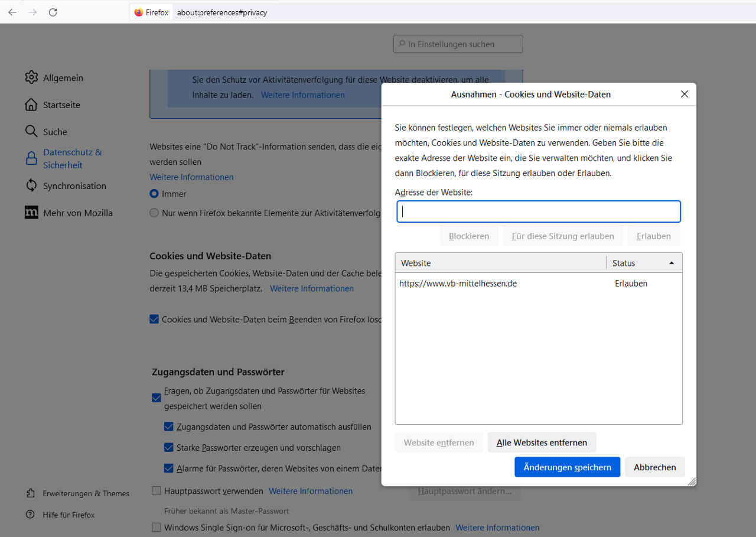
Task: Click the Synchronisation arrows icon
Action: click(x=31, y=185)
